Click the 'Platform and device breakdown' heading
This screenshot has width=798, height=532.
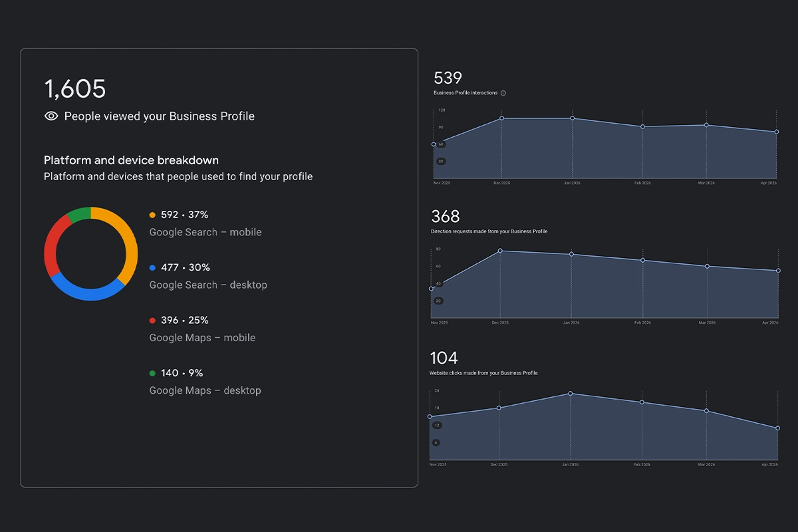pyautogui.click(x=131, y=160)
